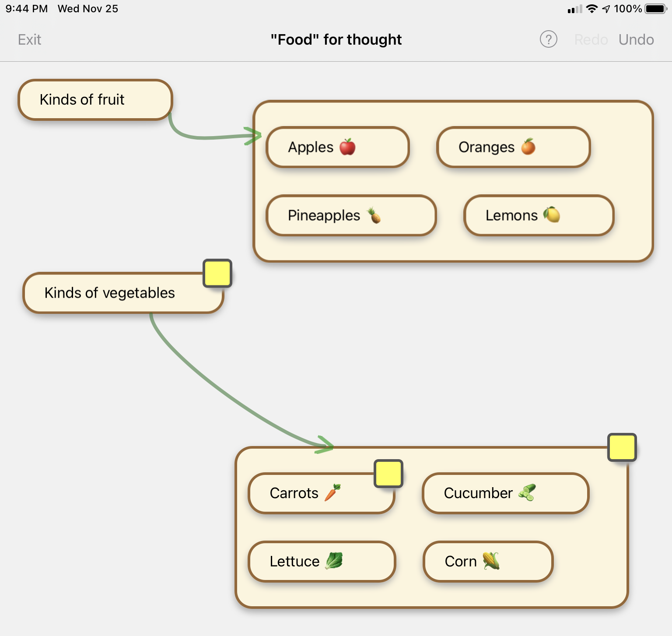Select the Kinds of fruit node
672x636 pixels.
coord(95,100)
